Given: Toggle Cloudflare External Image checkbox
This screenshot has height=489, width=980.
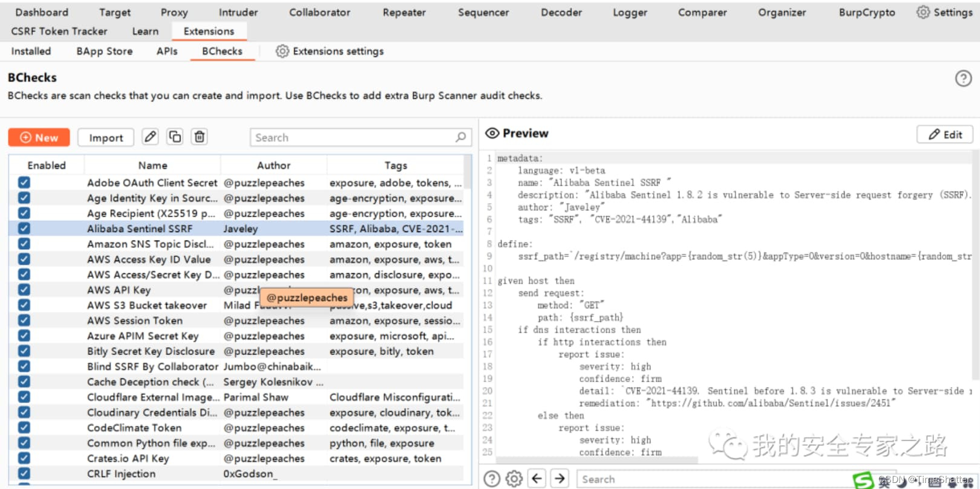Looking at the screenshot, I should [x=24, y=397].
